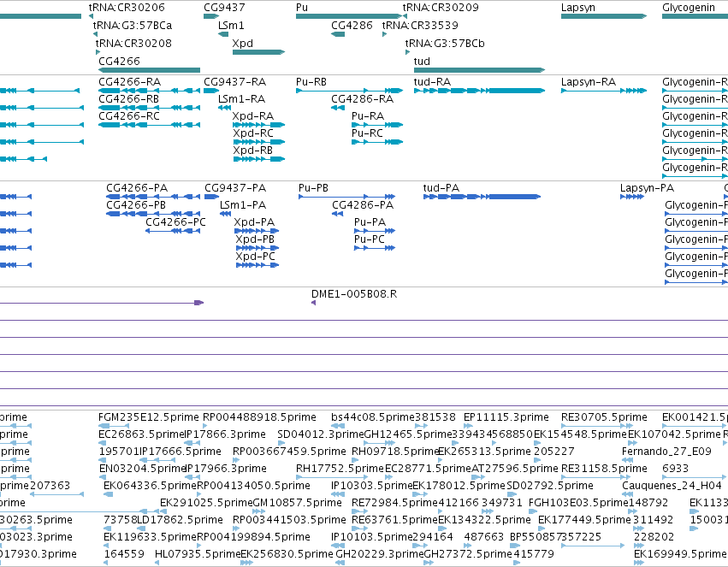Image resolution: width=728 pixels, height=567 pixels.
Task: Select the CG4266-RA transcript
Action: click(149, 91)
